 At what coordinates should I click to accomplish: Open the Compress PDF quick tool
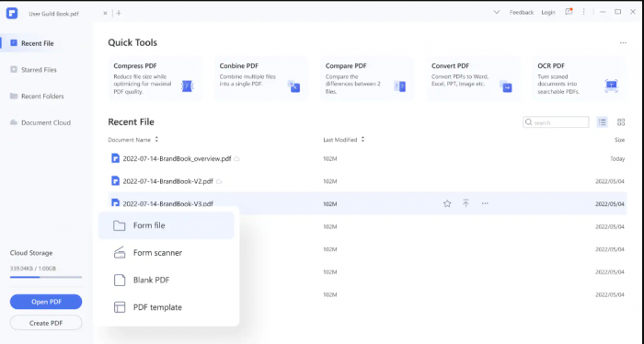(x=155, y=78)
